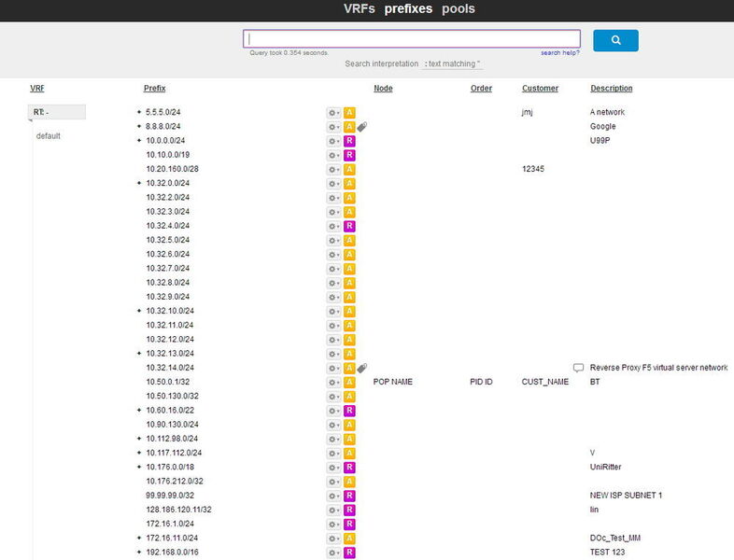Sort by the Prefix column header
Screen dimensions: 734x560
(x=154, y=88)
